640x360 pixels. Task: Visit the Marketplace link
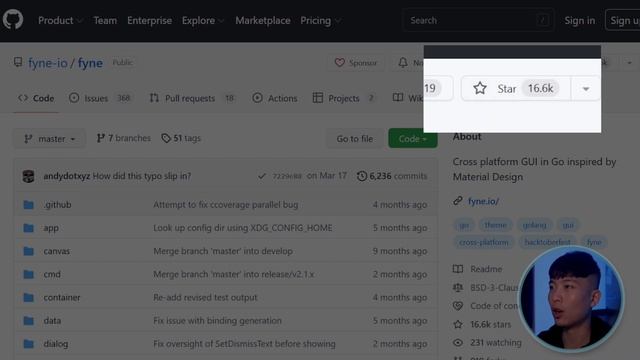(x=263, y=20)
